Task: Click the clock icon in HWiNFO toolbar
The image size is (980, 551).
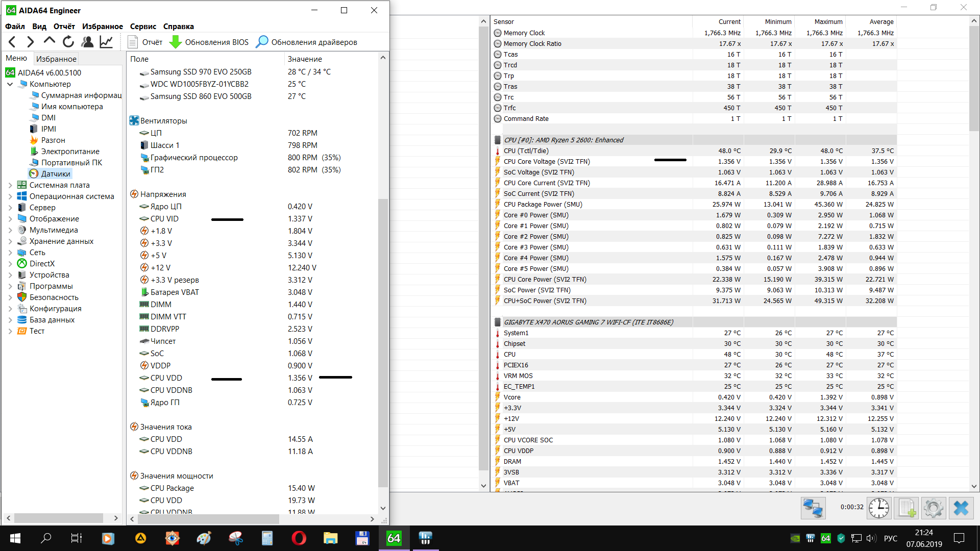Action: pos(878,508)
